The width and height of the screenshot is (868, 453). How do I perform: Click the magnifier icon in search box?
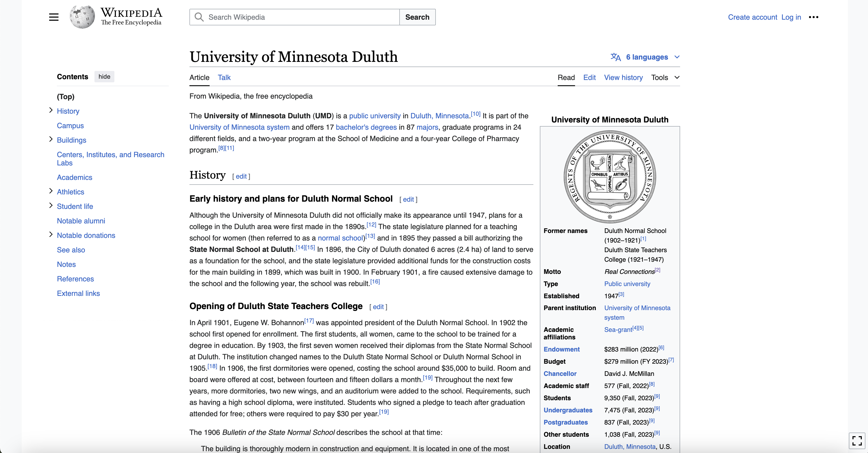[x=199, y=17]
